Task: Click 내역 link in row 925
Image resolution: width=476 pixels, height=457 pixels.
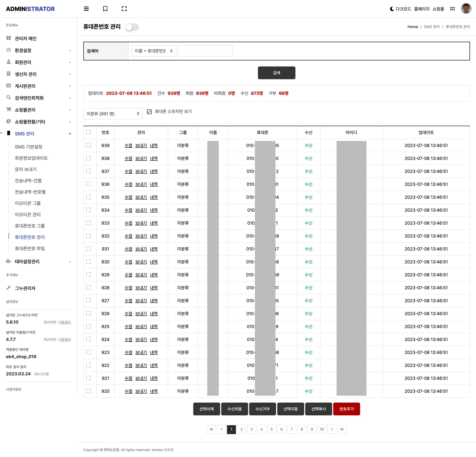Action: tap(154, 326)
